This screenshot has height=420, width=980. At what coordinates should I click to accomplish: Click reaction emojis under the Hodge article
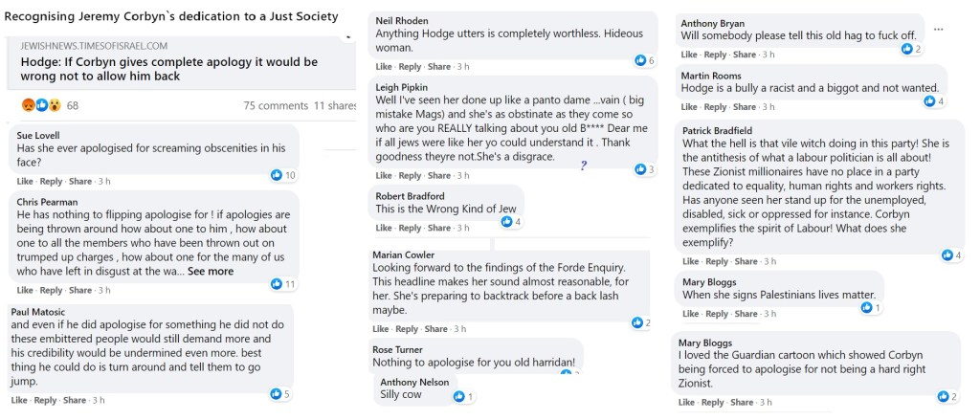click(41, 104)
